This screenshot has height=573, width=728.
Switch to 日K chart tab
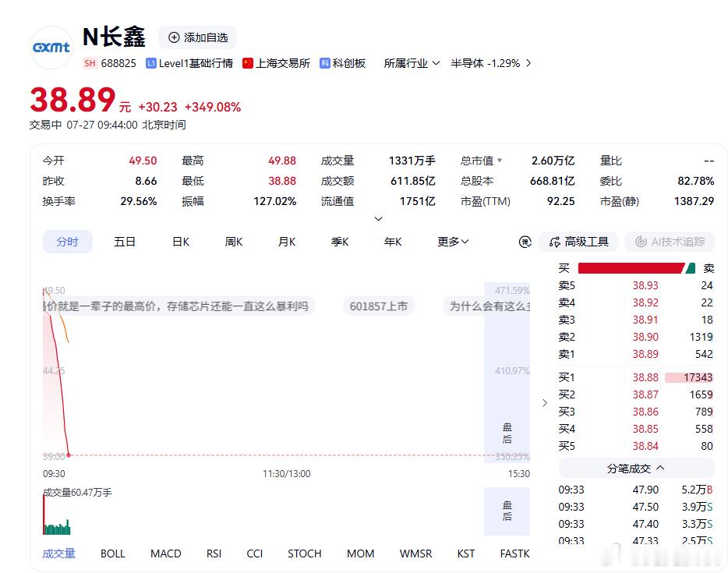pos(181,242)
